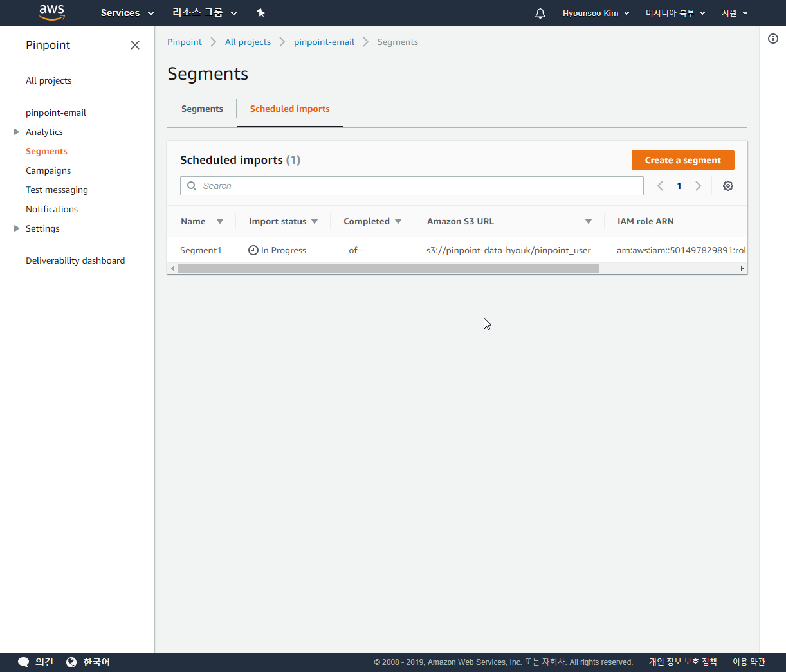Click the 개인 정보 보호 정책 footer link
The image size is (786, 672).
point(682,662)
